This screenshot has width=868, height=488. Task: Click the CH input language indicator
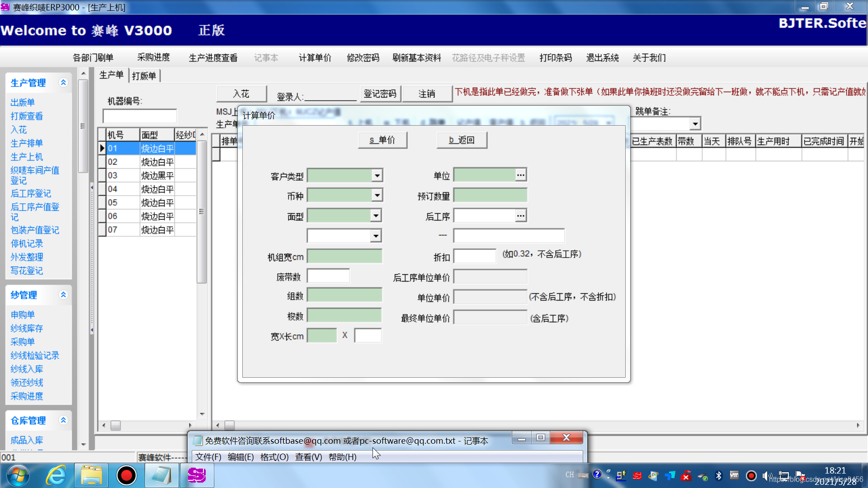point(570,475)
